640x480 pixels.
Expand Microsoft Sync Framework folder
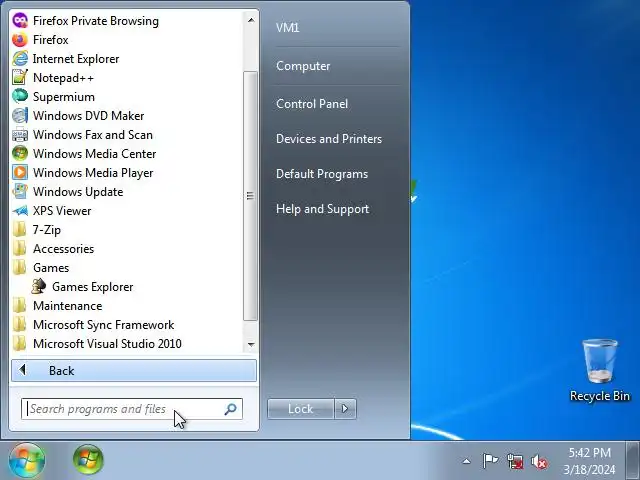click(93, 324)
